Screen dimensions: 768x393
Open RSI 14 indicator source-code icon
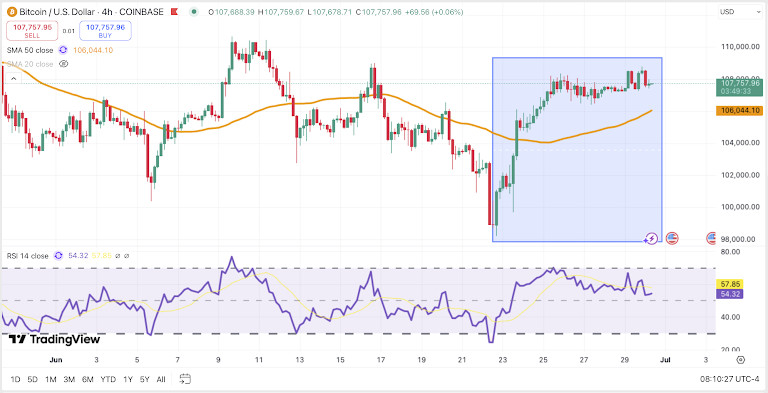58,256
